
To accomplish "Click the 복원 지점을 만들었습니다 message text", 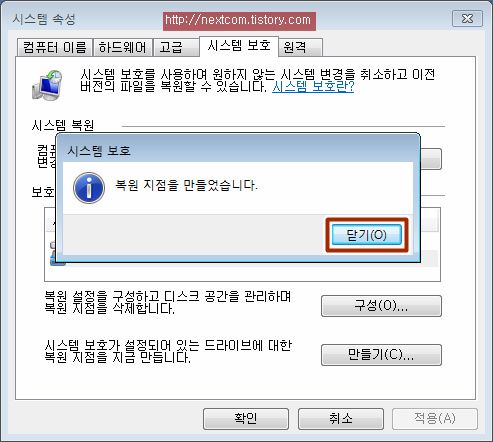I will [186, 185].
